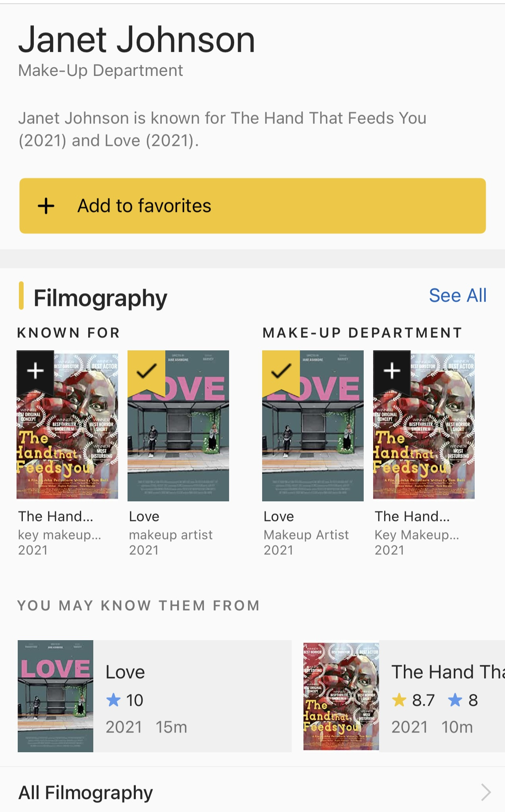This screenshot has height=812, width=505.
Task: Click yellow star 8.7 rating icon
Action: (x=399, y=700)
